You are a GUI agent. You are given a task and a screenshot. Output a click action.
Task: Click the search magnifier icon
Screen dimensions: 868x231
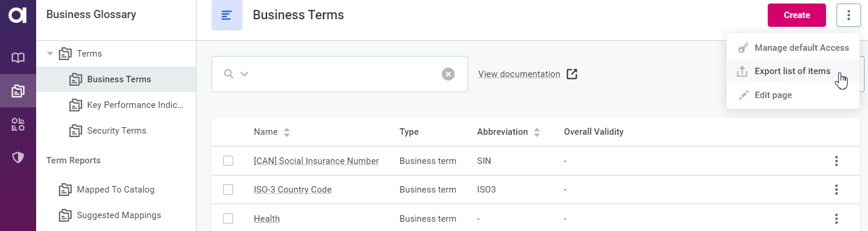(x=229, y=73)
